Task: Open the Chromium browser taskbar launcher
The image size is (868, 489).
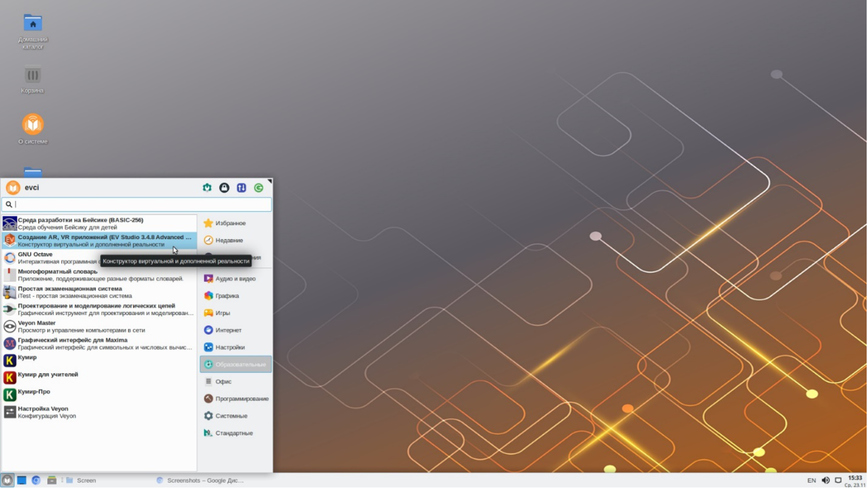Action: coord(36,480)
